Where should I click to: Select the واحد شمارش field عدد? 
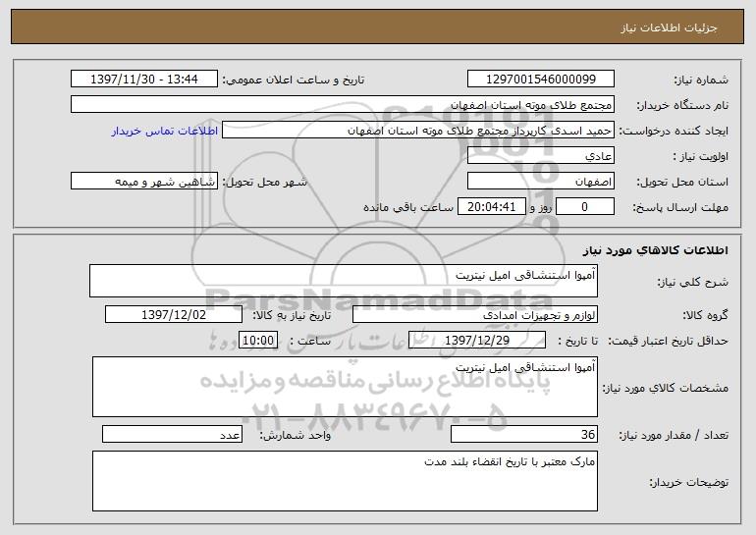172,434
